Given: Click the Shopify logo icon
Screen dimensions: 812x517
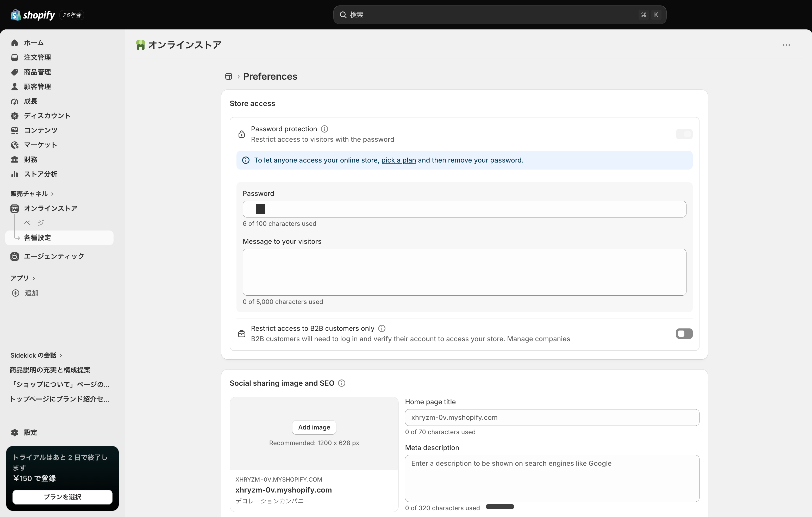Looking at the screenshot, I should tap(16, 15).
